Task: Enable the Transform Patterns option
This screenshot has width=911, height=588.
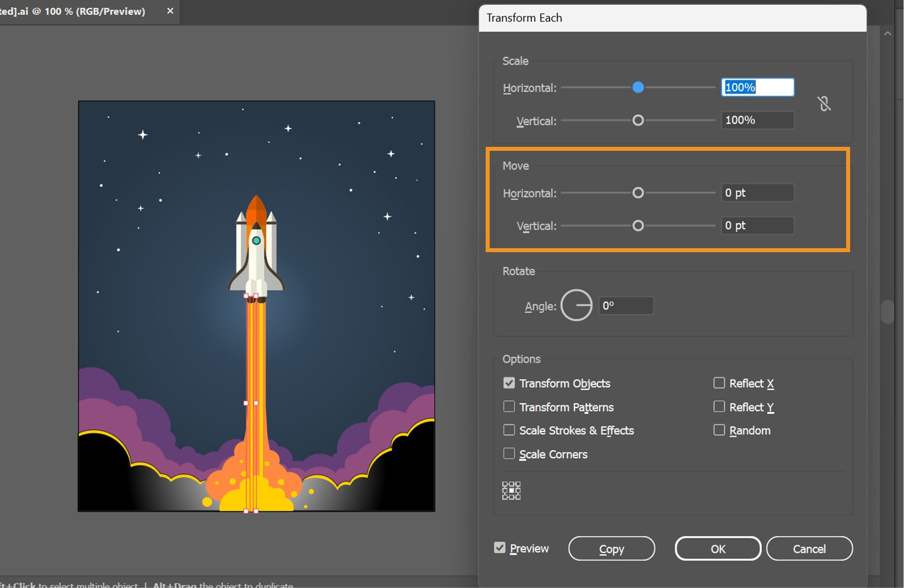Action: (x=509, y=406)
